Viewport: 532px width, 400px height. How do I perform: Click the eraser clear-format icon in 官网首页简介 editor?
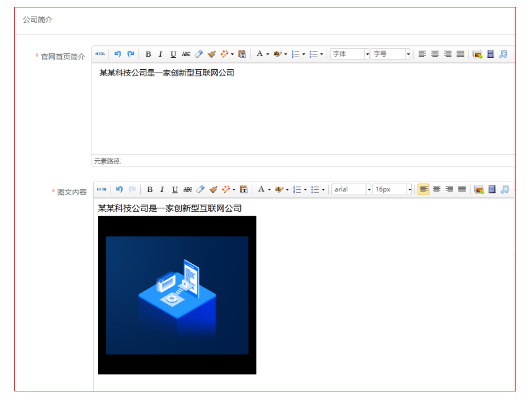tap(199, 54)
